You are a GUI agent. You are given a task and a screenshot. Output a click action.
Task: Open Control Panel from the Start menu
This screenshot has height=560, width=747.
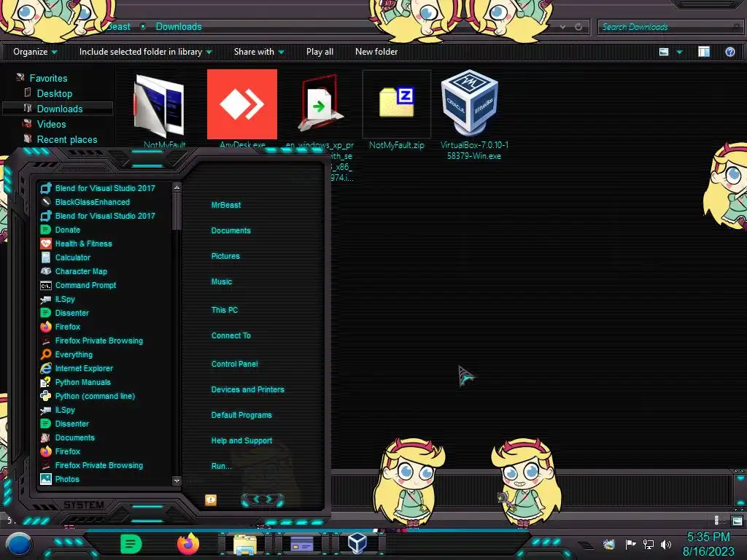coord(234,364)
